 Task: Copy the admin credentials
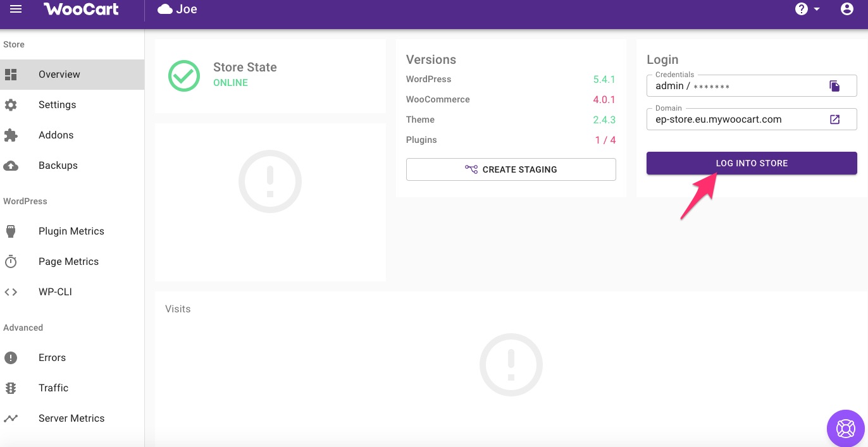(x=834, y=87)
